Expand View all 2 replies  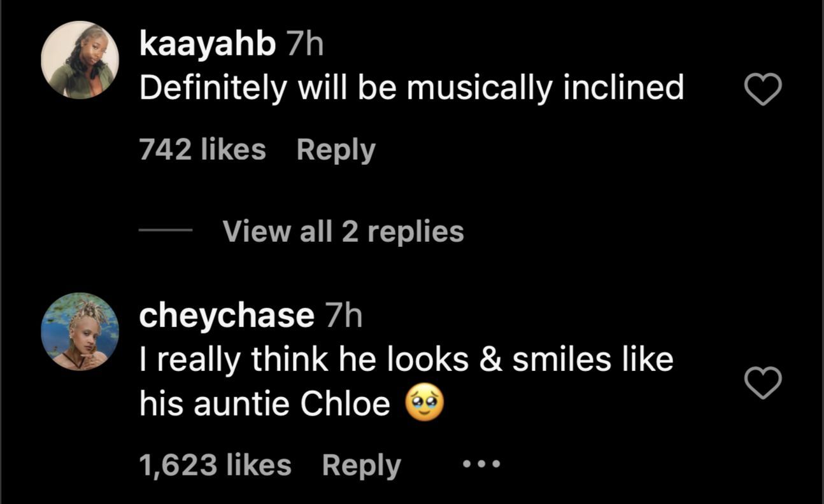coord(343,232)
